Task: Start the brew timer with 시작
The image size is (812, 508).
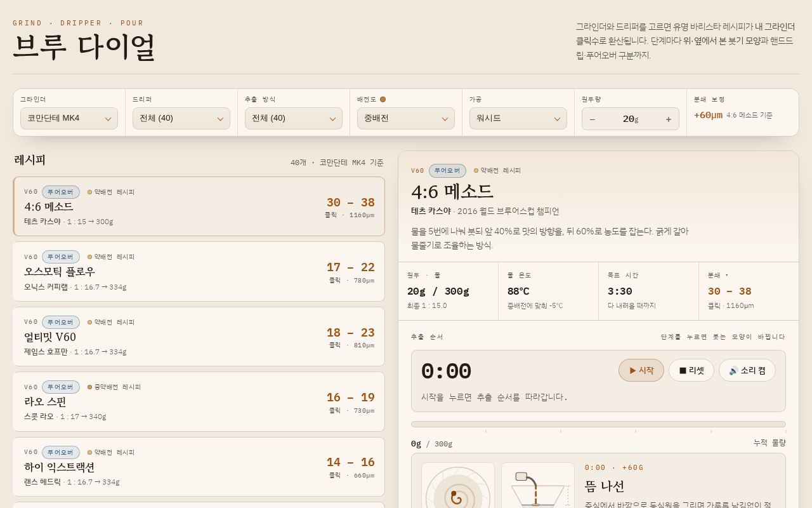Action: click(x=641, y=370)
